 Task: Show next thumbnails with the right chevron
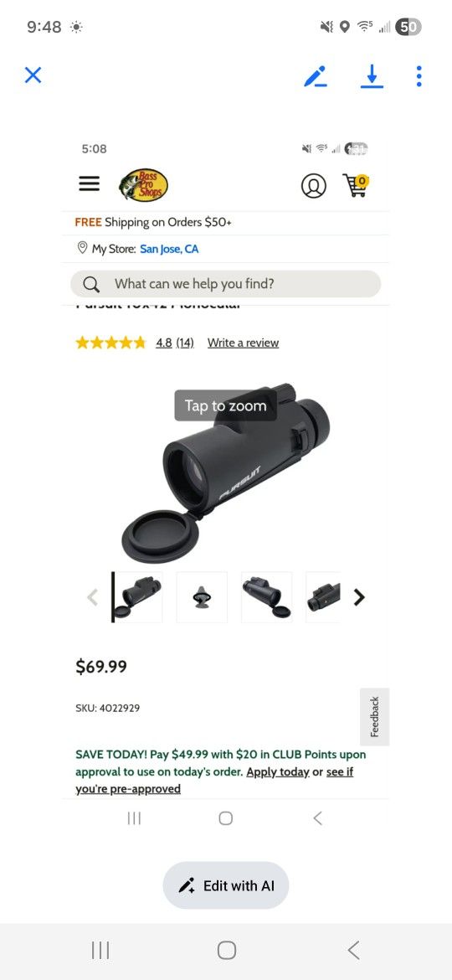(358, 597)
